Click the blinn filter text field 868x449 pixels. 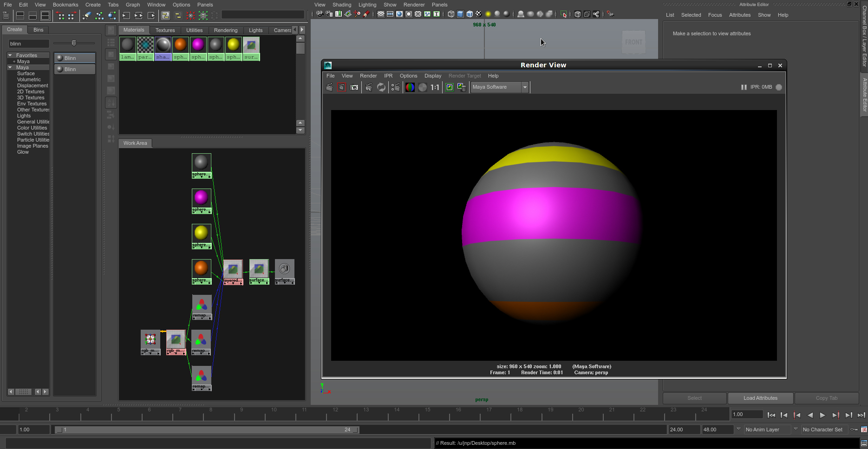point(29,44)
